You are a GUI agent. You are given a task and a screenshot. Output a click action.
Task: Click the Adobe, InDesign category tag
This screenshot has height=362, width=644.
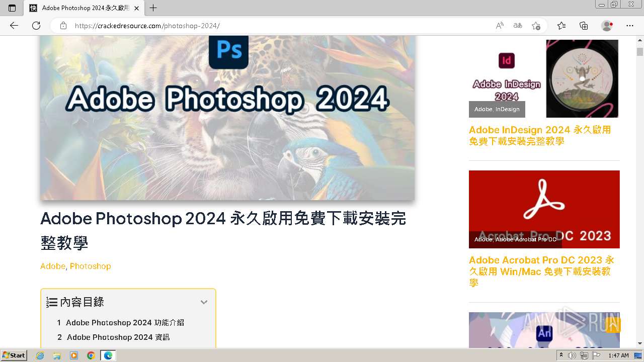[497, 109]
